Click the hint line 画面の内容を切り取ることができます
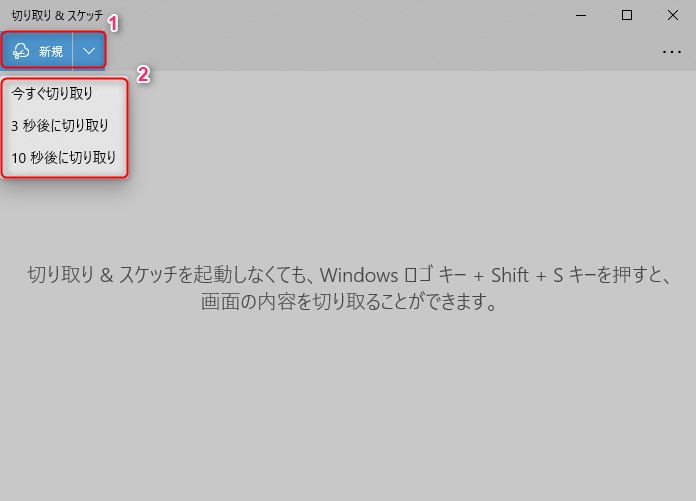The width and height of the screenshot is (696, 501). point(348,302)
